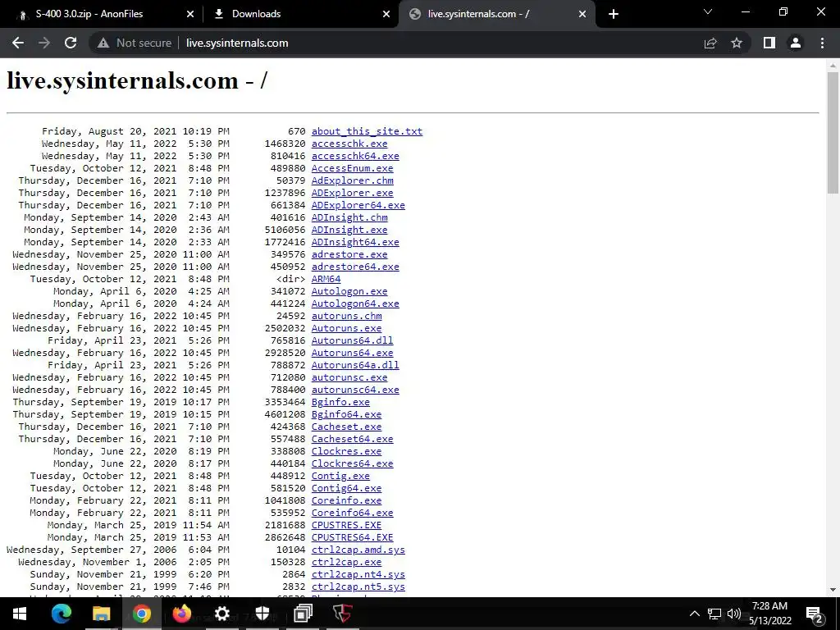View the Not secure site warning
The height and width of the screenshot is (630, 840).
point(135,43)
